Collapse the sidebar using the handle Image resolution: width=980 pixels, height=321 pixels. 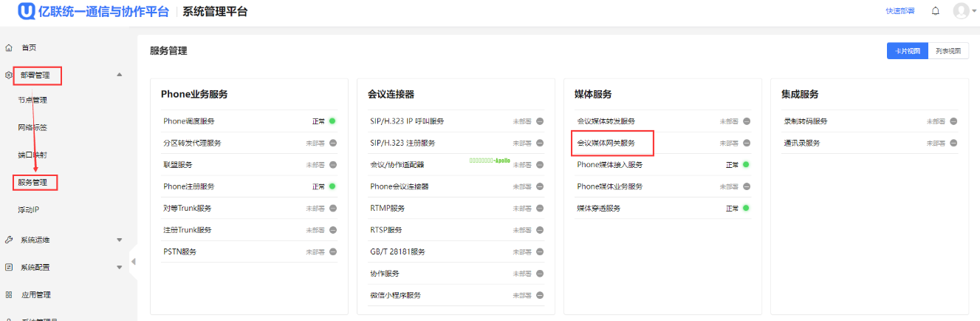click(x=133, y=261)
